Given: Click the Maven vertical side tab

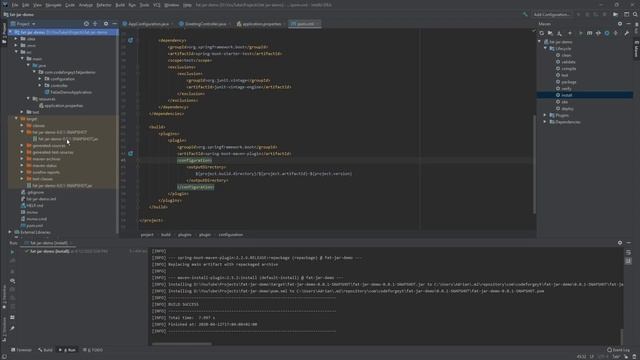Looking at the screenshot, I should pyautogui.click(x=636, y=49).
